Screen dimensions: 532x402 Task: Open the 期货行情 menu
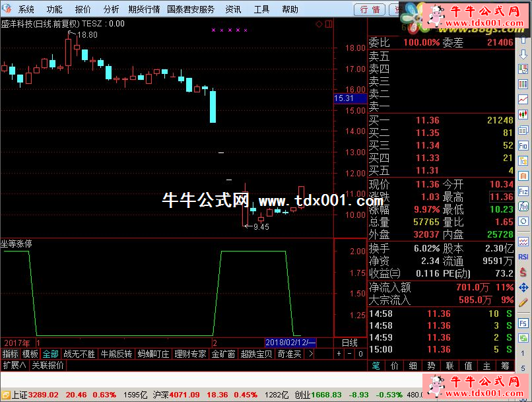coord(144,9)
